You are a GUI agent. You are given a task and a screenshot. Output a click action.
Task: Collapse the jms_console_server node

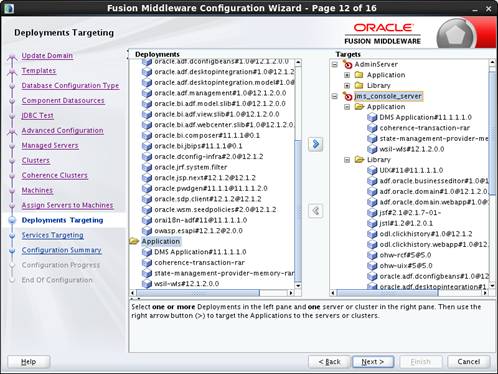click(335, 97)
